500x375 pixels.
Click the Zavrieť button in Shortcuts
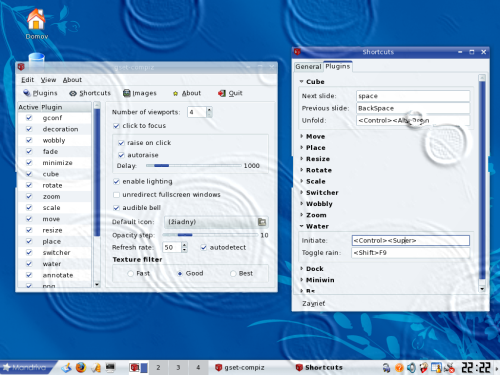click(x=313, y=303)
